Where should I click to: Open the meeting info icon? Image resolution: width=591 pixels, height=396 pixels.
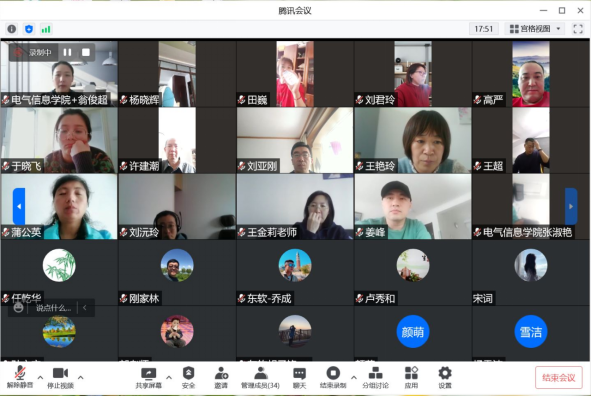(12, 29)
